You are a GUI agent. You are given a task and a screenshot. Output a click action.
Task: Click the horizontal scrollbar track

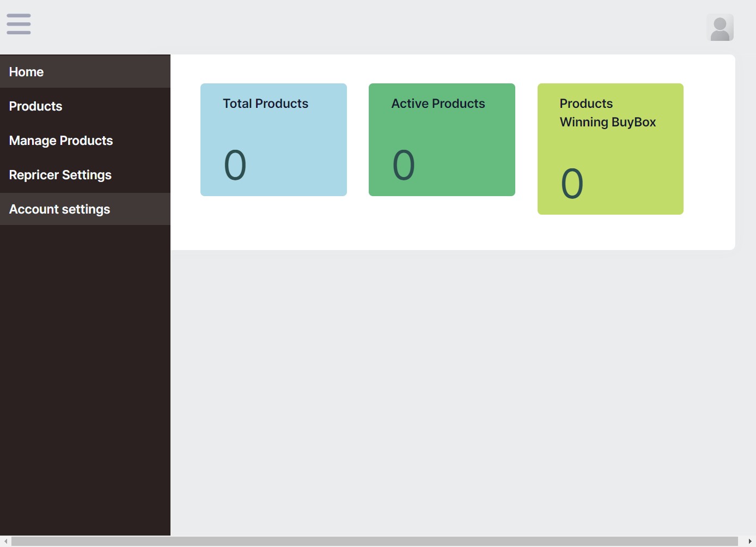pos(375,541)
